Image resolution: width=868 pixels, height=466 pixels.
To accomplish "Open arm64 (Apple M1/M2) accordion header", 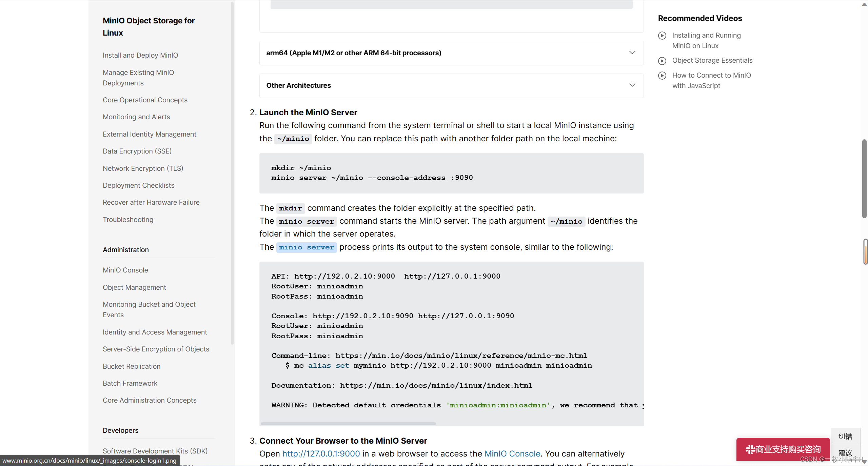I will click(451, 53).
